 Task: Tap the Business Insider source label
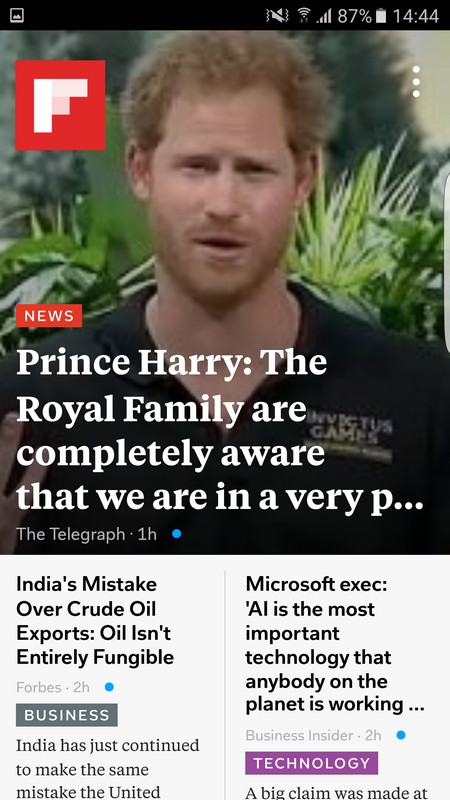299,735
